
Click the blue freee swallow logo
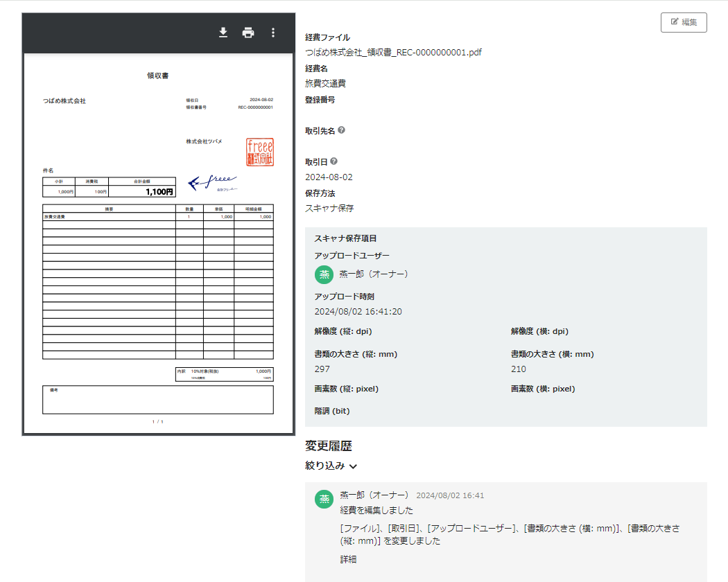pyautogui.click(x=213, y=182)
